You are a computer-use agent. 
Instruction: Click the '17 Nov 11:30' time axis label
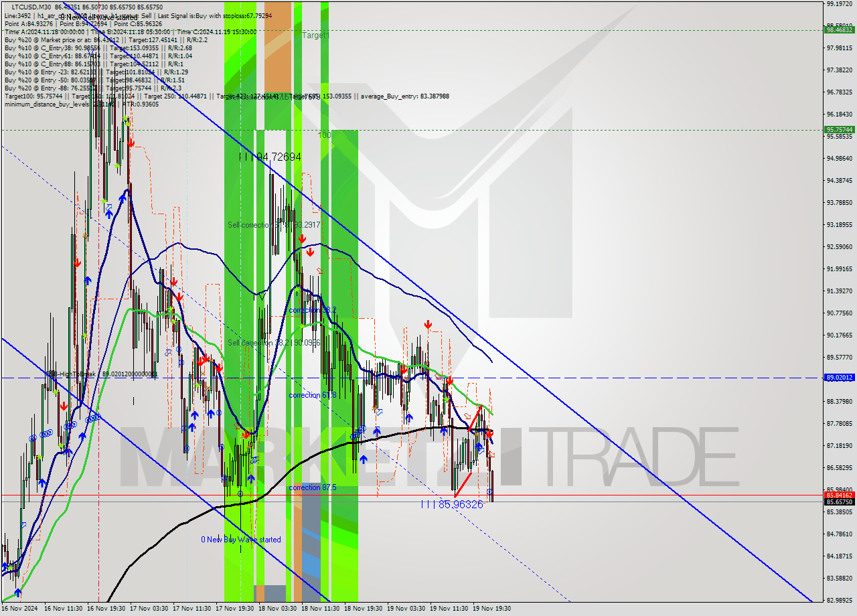pos(192,609)
